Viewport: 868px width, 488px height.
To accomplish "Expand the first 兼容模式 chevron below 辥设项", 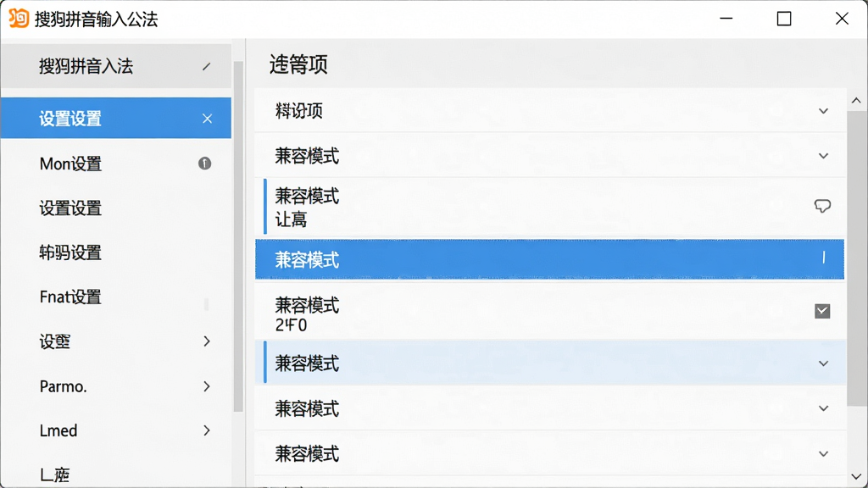I will (x=824, y=156).
